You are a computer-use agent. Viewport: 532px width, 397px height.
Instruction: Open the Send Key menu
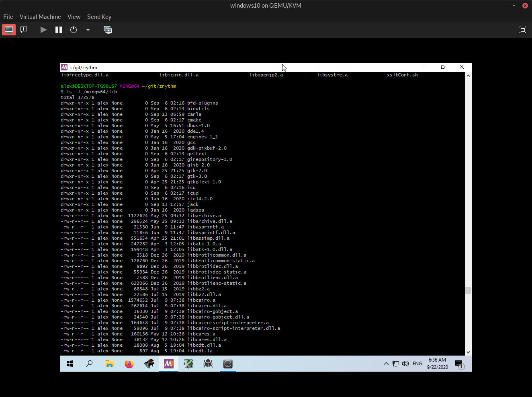coord(99,17)
